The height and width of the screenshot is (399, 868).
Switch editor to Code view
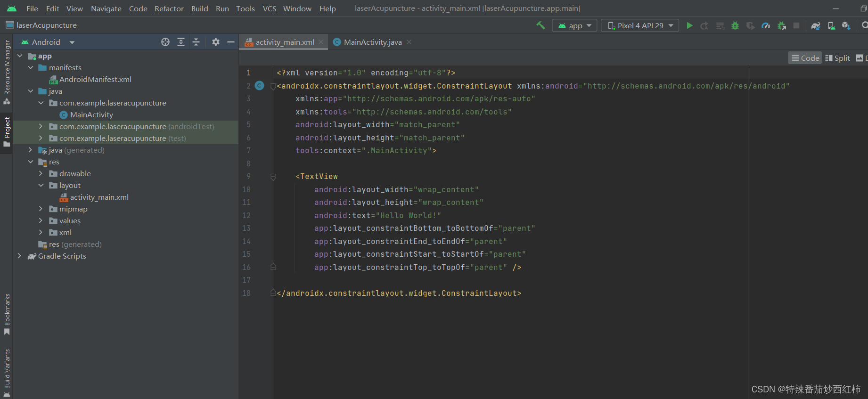tap(805, 58)
